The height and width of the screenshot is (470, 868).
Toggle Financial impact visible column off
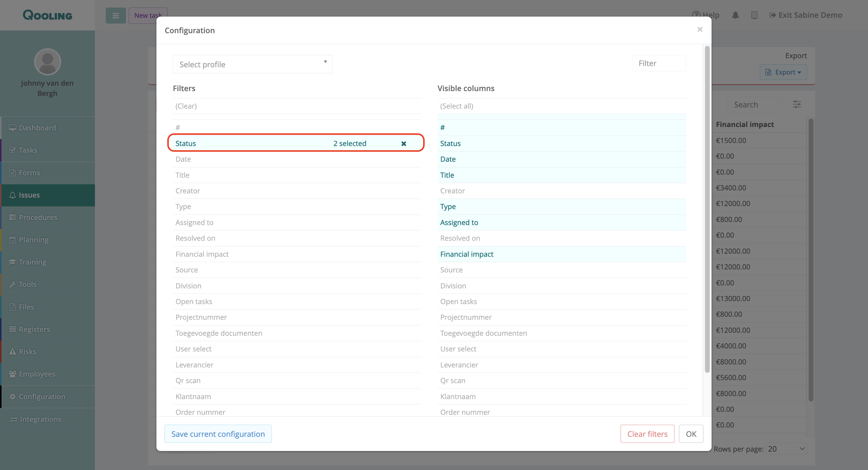pyautogui.click(x=466, y=254)
